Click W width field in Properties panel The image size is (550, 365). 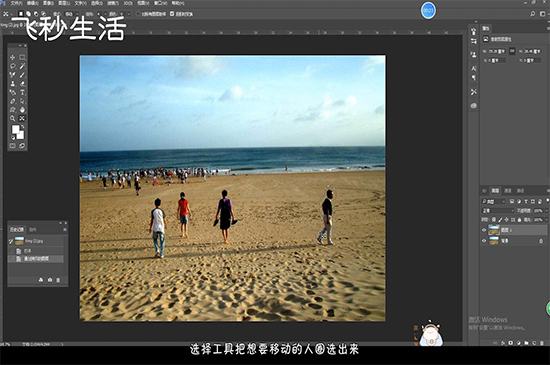click(497, 51)
